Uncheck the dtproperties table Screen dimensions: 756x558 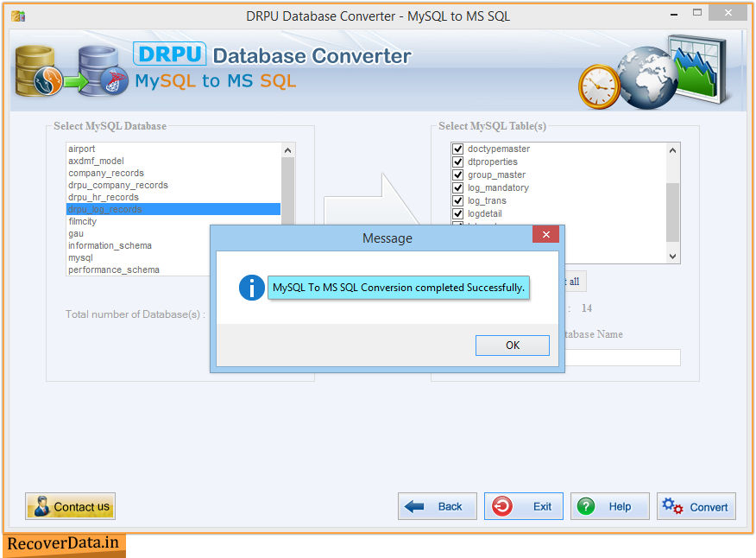(x=458, y=162)
